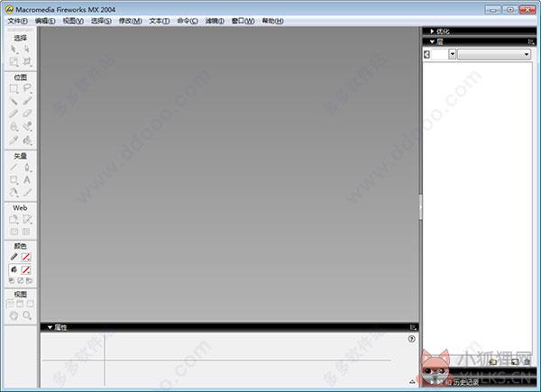The image size is (541, 392).
Task: Select the Scale tool
Action: (14, 62)
